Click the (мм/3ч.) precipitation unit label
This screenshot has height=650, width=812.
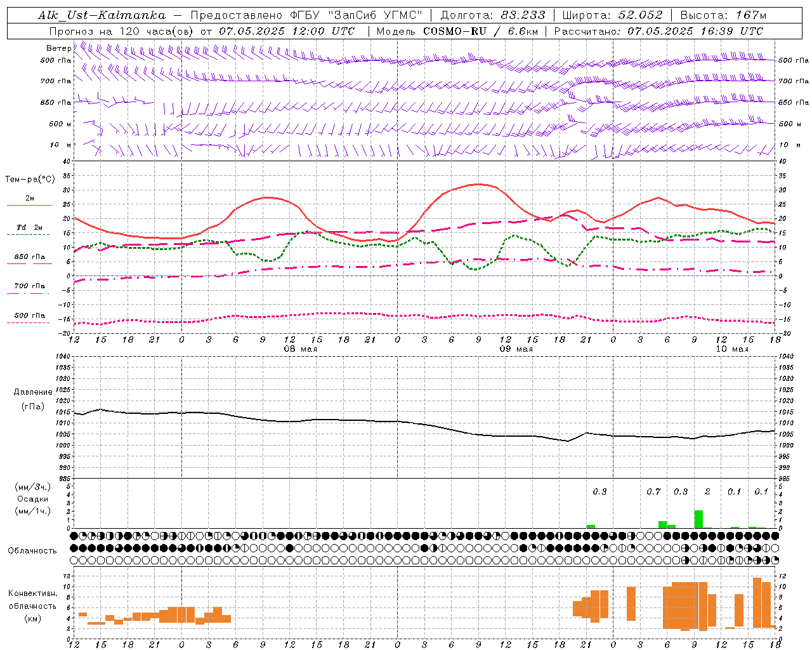point(32,487)
